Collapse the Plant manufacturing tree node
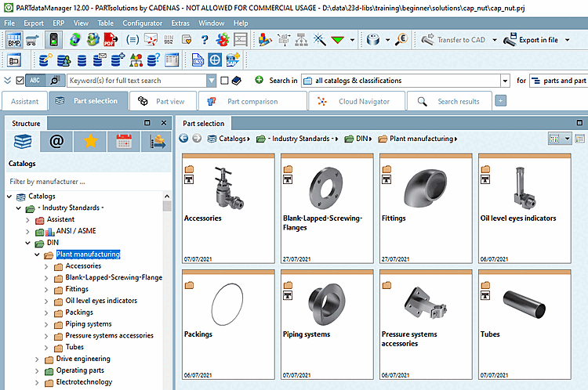This screenshot has width=588, height=390. (x=38, y=255)
